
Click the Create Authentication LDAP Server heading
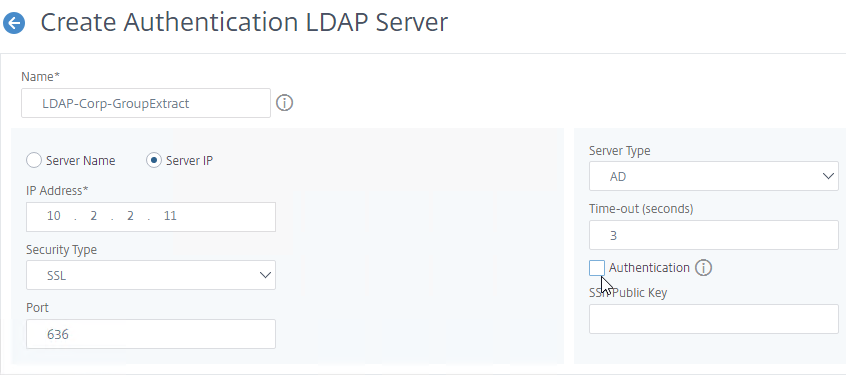[244, 23]
